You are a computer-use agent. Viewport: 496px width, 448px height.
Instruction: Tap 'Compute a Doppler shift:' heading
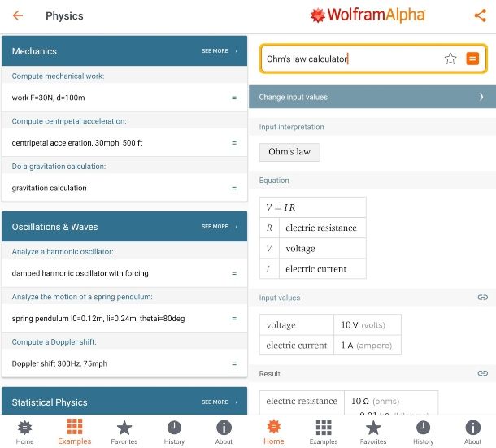54,342
